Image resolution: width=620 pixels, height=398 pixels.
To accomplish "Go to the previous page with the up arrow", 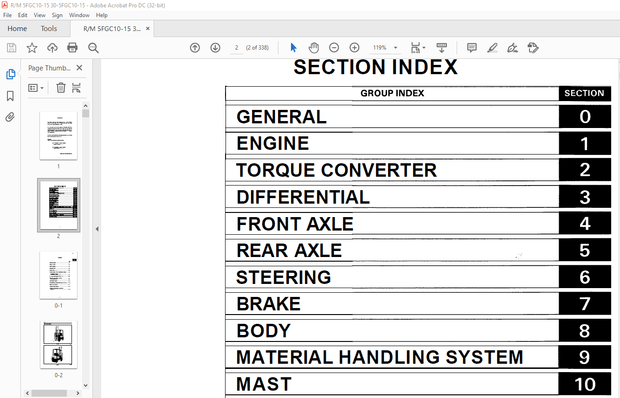I will click(x=195, y=48).
